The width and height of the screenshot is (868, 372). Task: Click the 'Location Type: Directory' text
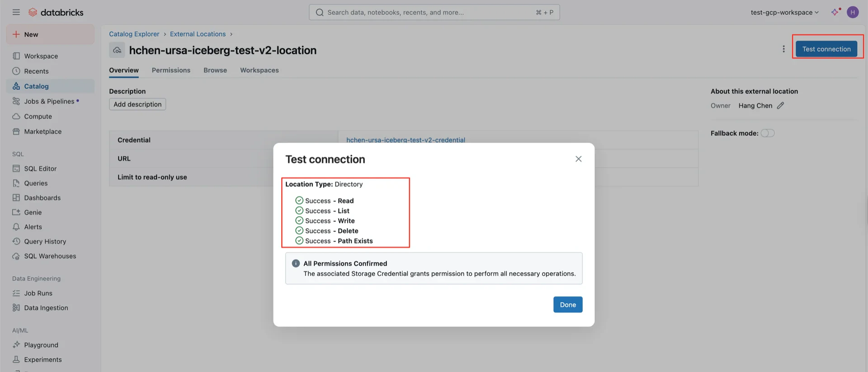[x=324, y=184]
